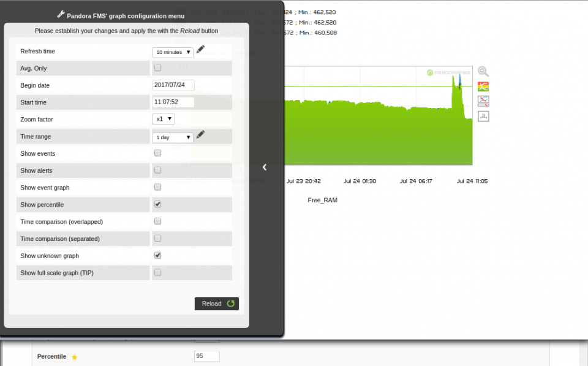
Task: Click the Jul 24 11:05 axis label
Action: click(x=472, y=181)
